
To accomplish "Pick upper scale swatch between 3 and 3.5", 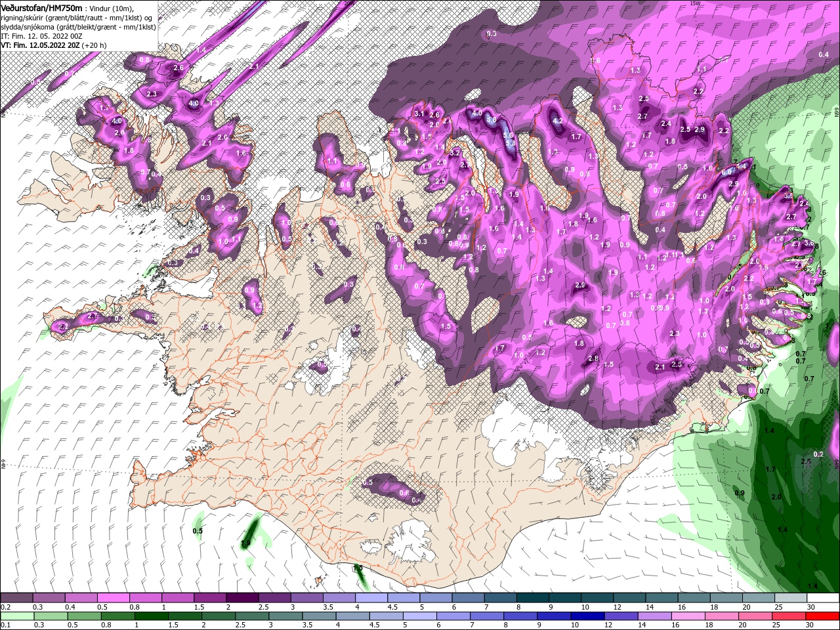I will [x=306, y=598].
